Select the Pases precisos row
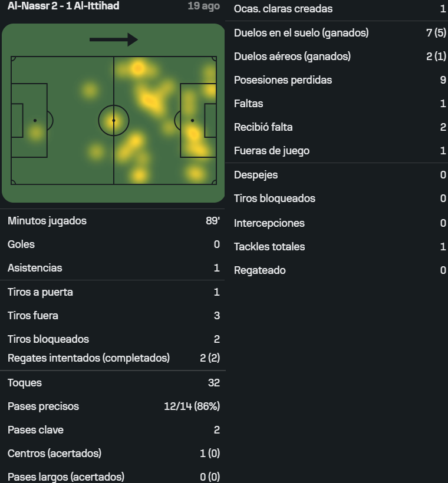The height and width of the screenshot is (483, 448). click(113, 406)
